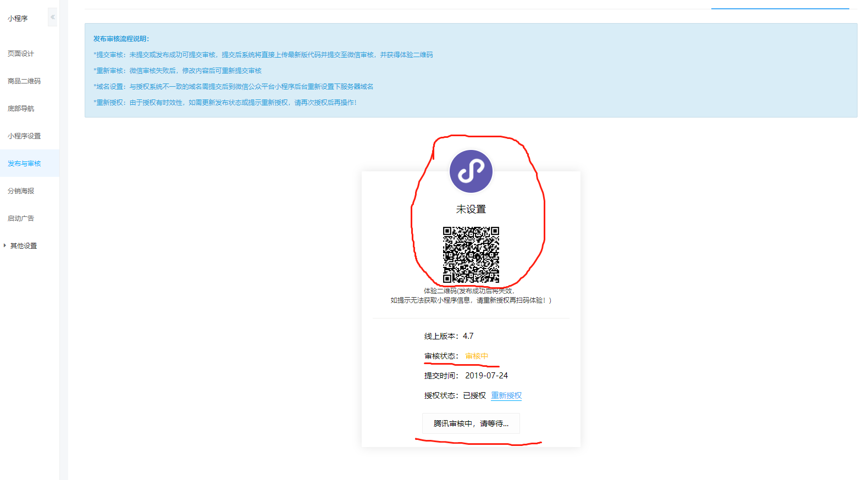Collapse the sidebar with the double-chevron icon
Image resolution: width=868 pixels, height=480 pixels.
(x=52, y=17)
